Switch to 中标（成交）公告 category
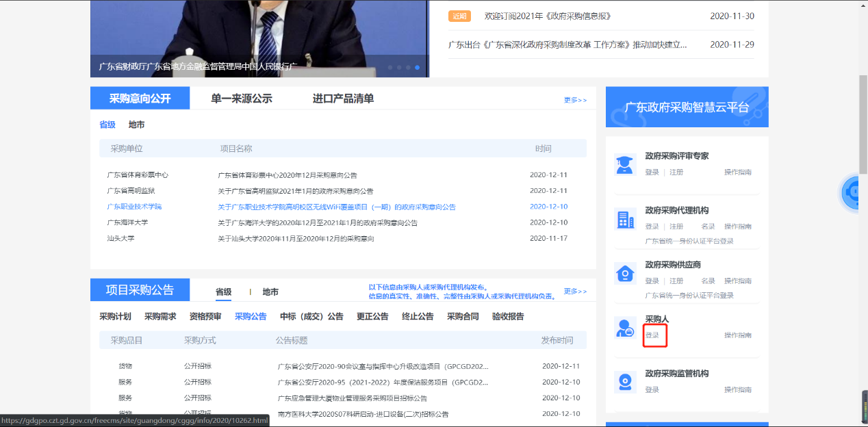The width and height of the screenshot is (868, 427). (x=311, y=316)
